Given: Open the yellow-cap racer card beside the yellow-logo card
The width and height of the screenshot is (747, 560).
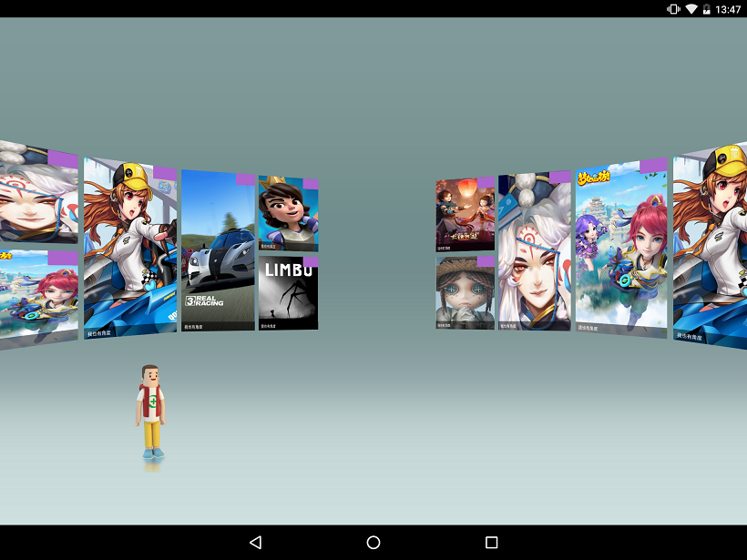Looking at the screenshot, I should 710,245.
